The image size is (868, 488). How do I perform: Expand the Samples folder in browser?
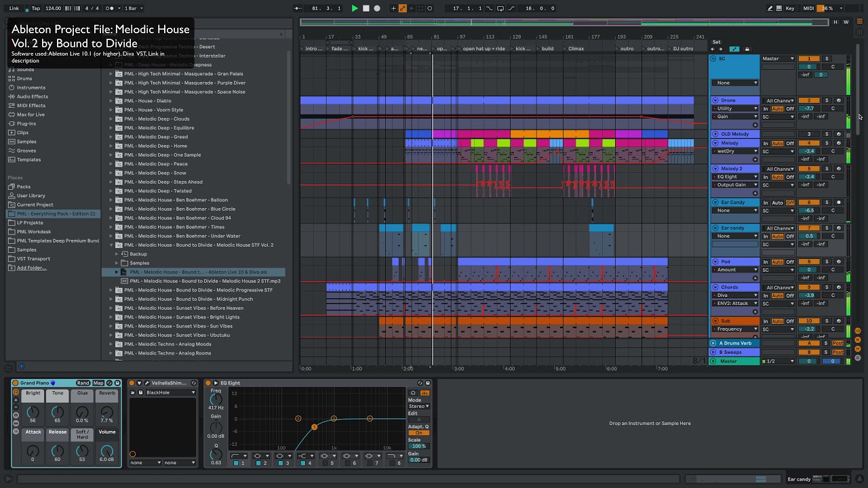click(x=117, y=263)
